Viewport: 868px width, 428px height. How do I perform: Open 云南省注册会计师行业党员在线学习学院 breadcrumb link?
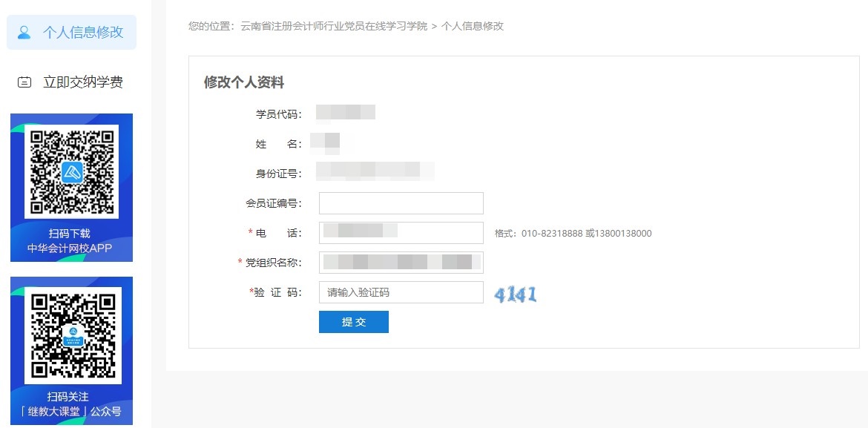334,26
